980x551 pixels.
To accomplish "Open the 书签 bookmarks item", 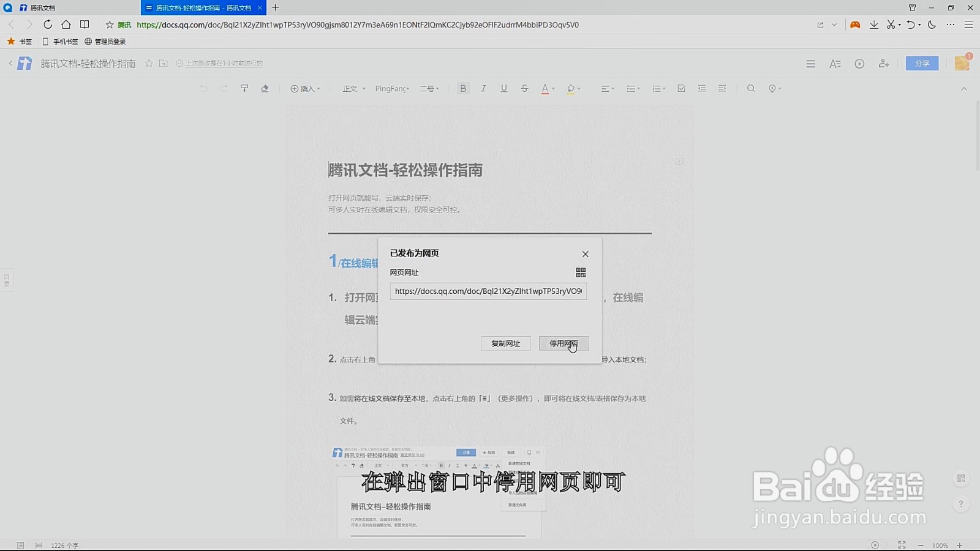I will point(19,42).
